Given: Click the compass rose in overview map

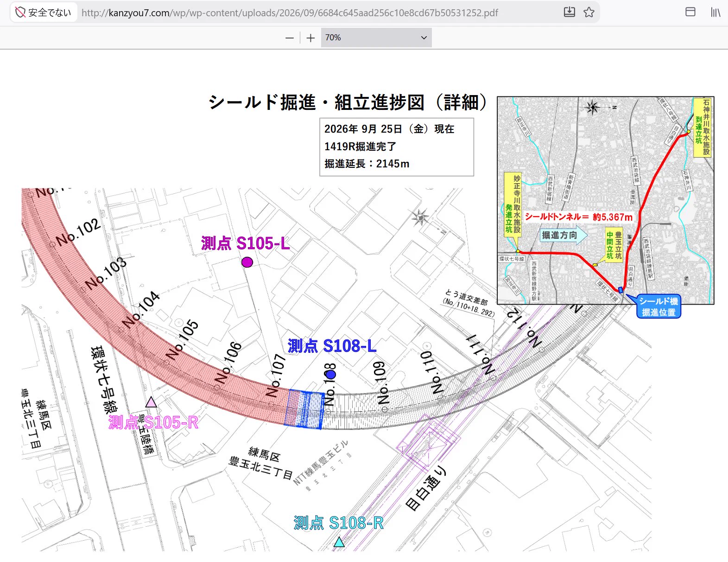Looking at the screenshot, I should (x=592, y=108).
